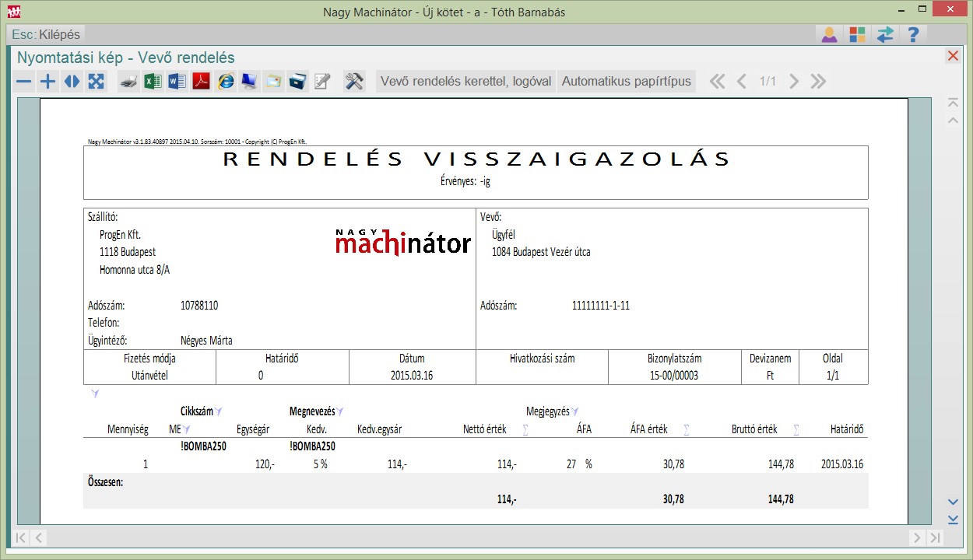Click the computer monitor toolbar icon
The image size is (973, 560).
pos(249,82)
